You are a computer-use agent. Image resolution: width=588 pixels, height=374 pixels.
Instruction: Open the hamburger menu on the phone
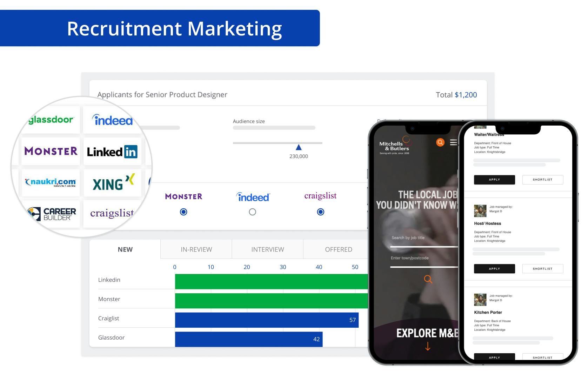pyautogui.click(x=454, y=142)
